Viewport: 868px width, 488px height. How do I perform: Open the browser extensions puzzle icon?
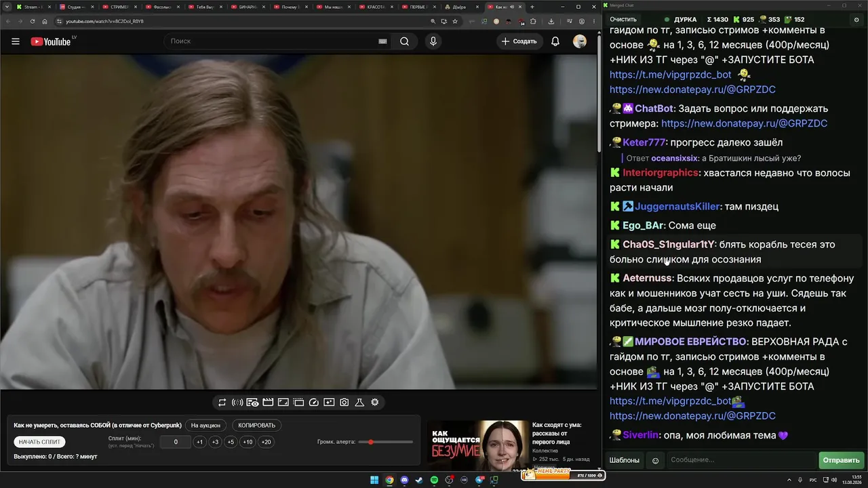tap(533, 21)
